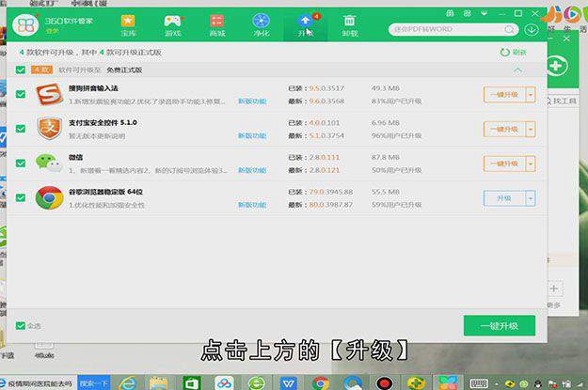This screenshot has height=390, width=588.
Task: Uncheck the 微信 row checkbox
Action: point(21,163)
